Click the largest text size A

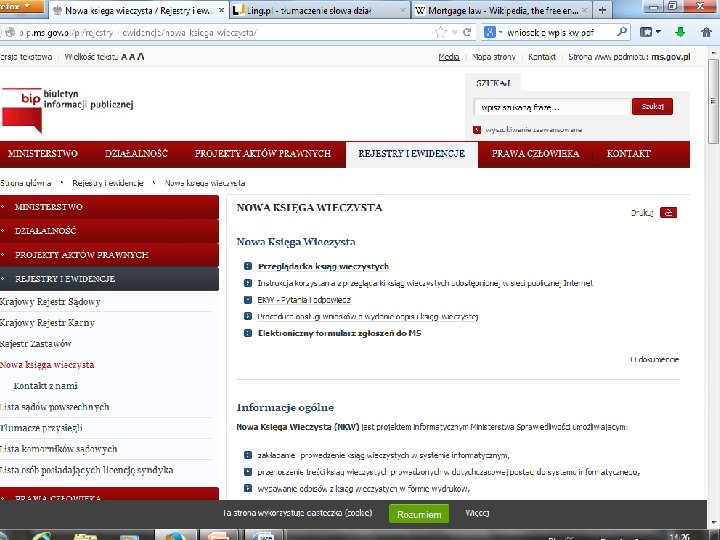click(x=140, y=56)
